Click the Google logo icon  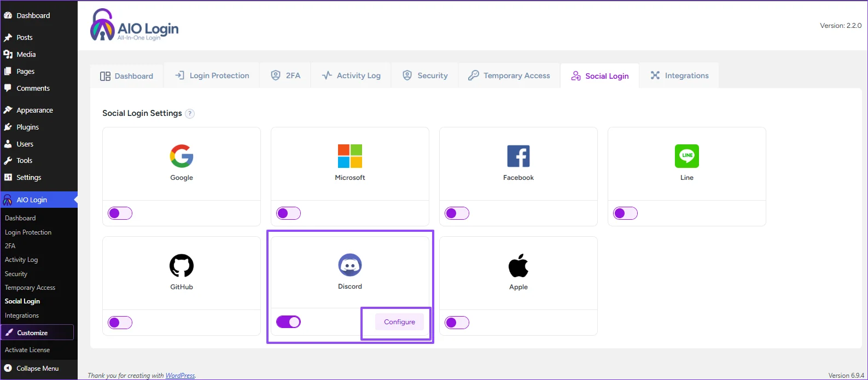pos(182,156)
